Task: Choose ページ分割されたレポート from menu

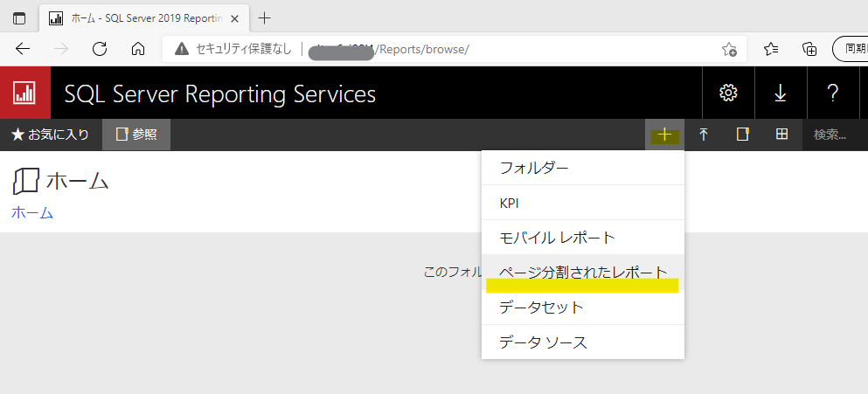Action: (x=582, y=273)
